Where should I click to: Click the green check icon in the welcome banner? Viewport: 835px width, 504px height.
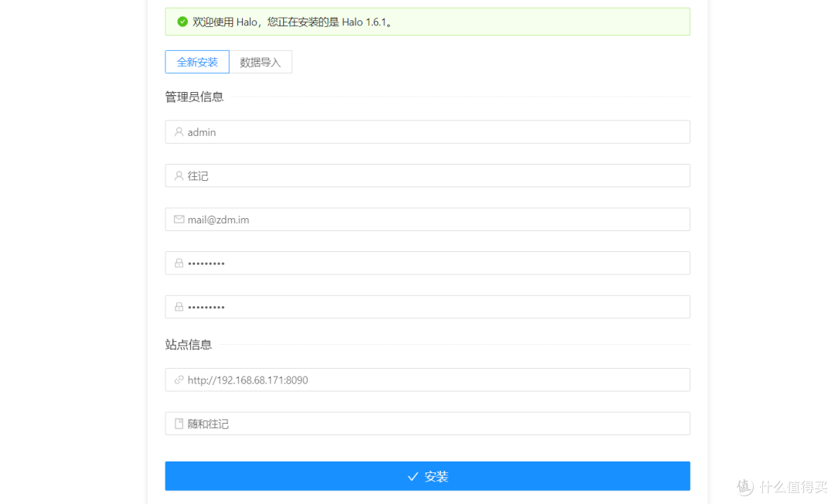pos(181,22)
